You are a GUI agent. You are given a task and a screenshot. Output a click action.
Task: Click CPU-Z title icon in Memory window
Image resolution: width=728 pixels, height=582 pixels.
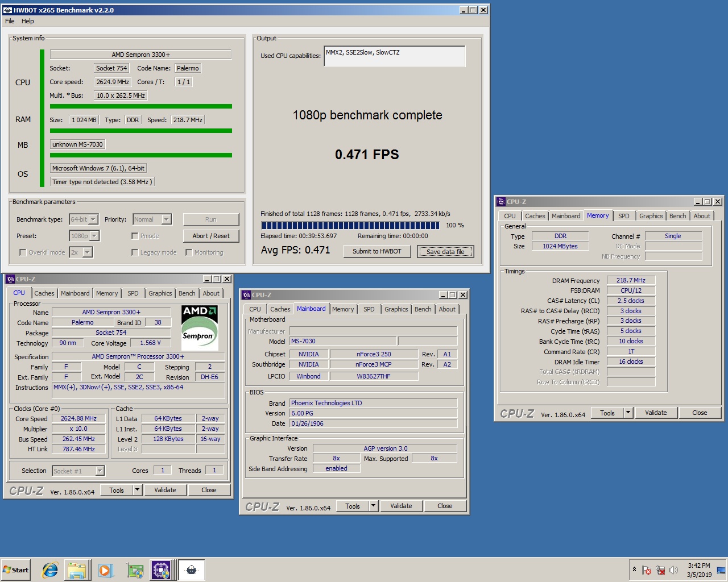point(501,202)
